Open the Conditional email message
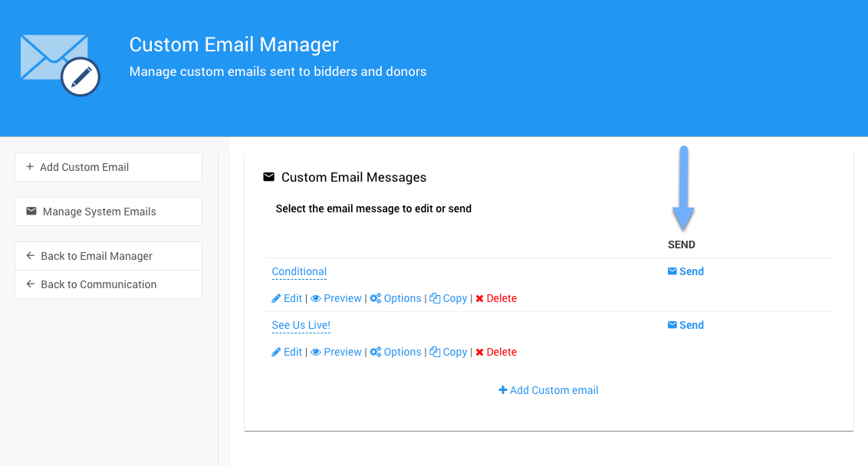This screenshot has width=868, height=466. point(299,271)
